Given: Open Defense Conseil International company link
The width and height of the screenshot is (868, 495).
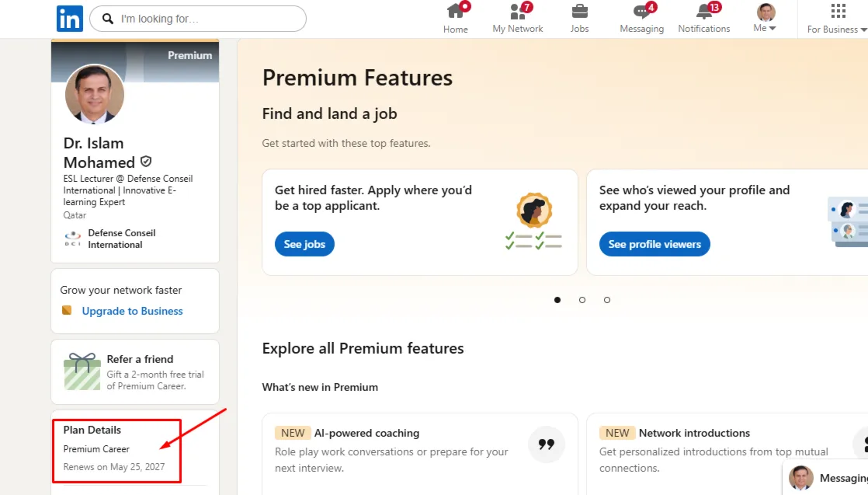Looking at the screenshot, I should tap(122, 239).
